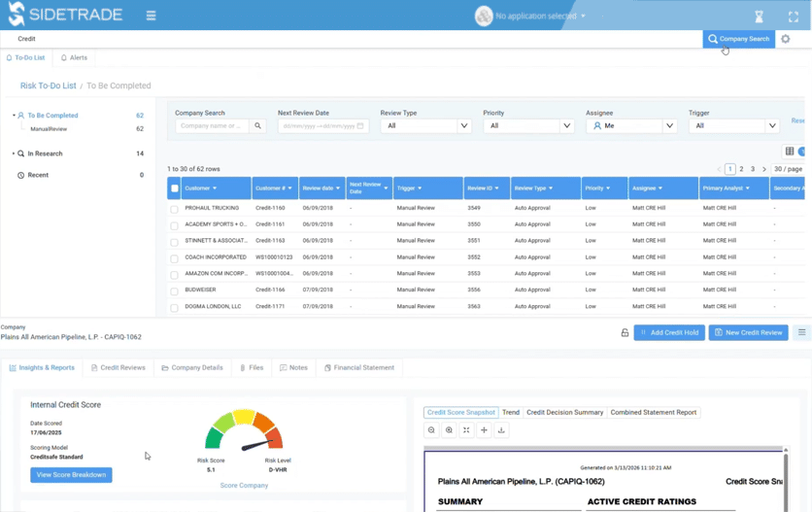The image size is (812, 512).
Task: Open settings gear next to Company Search
Action: point(786,39)
